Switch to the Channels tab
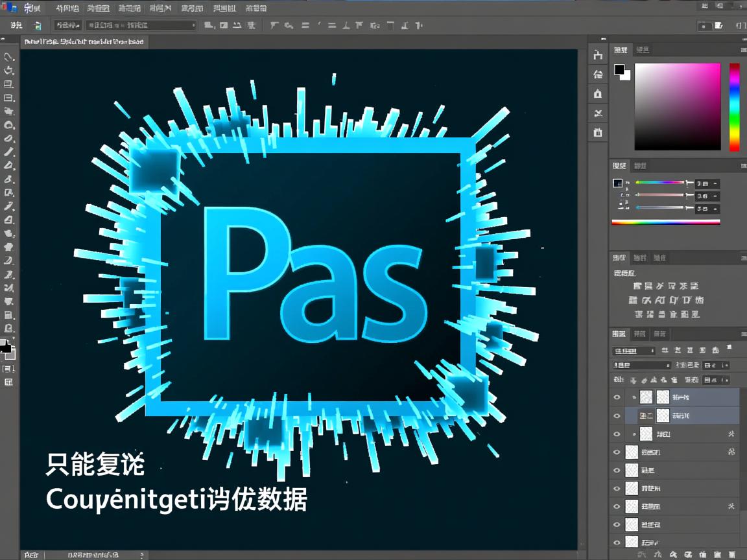 tap(640, 334)
